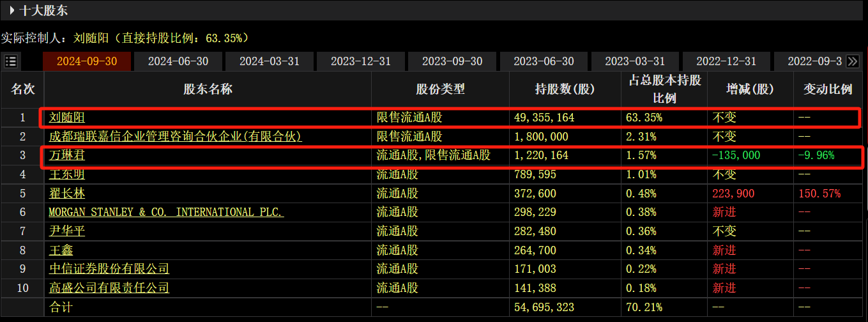
Task: Click the 成都瑞联嘉信企业管理咨询合伙企业 link
Action: coord(176,137)
